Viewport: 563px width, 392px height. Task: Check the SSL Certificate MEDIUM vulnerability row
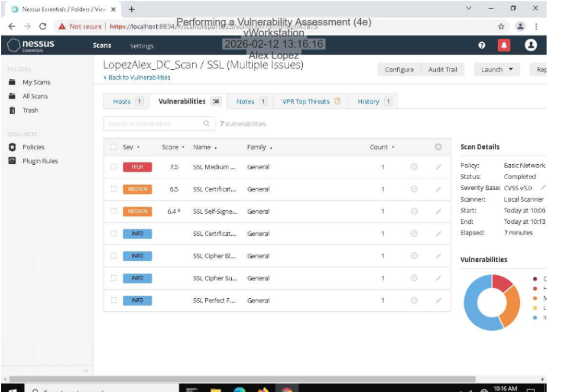(114, 189)
